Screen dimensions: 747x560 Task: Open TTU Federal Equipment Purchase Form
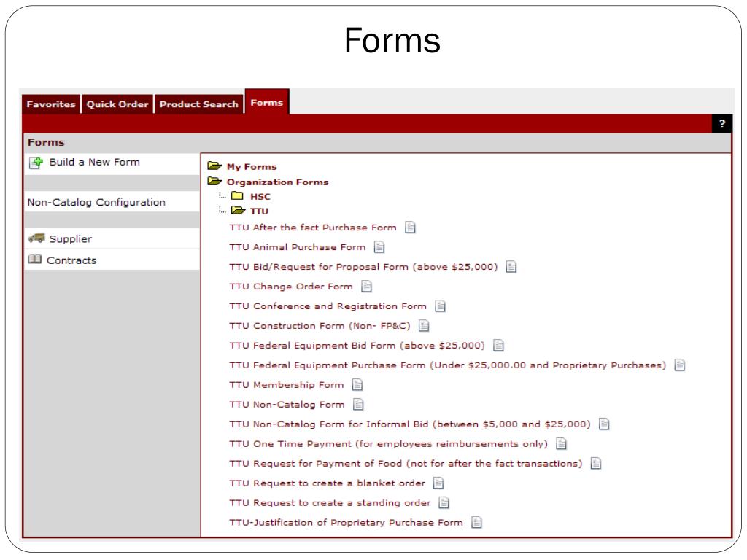(x=447, y=365)
